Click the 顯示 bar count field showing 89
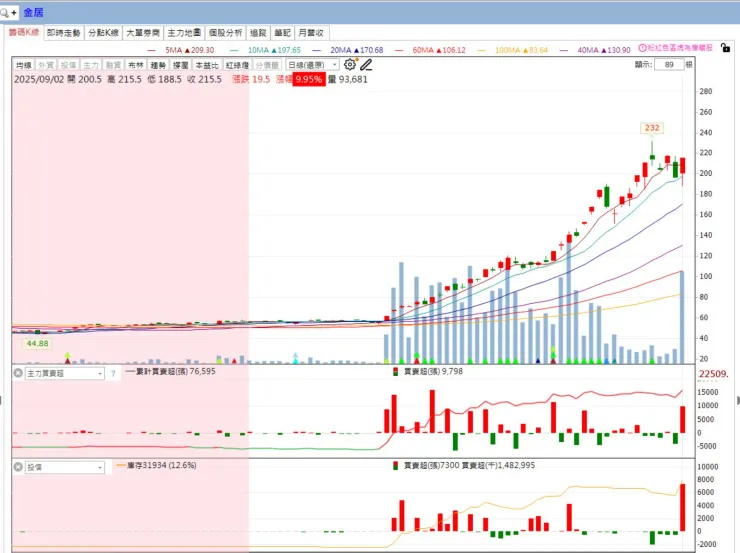Screen dimensions: 740x553 (x=669, y=65)
